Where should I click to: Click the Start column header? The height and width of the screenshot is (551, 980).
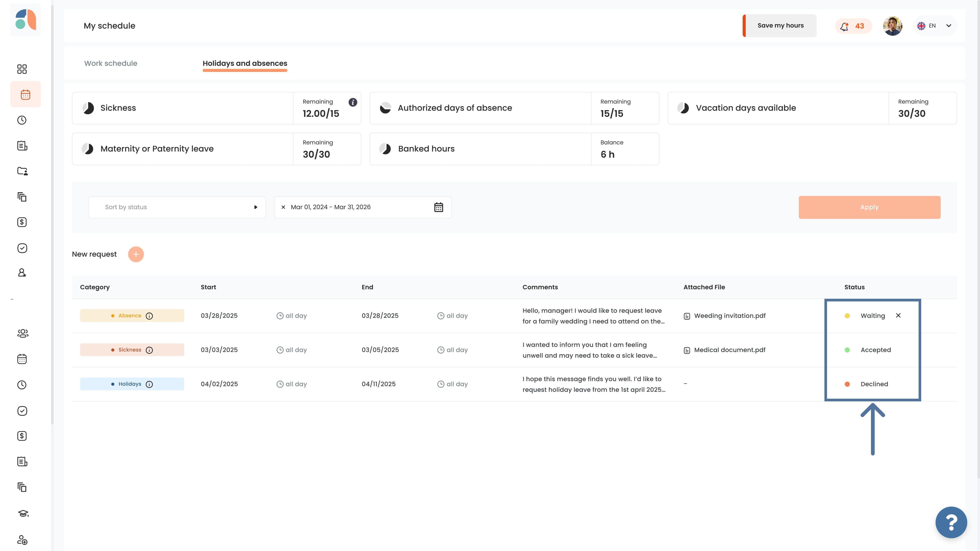(208, 287)
